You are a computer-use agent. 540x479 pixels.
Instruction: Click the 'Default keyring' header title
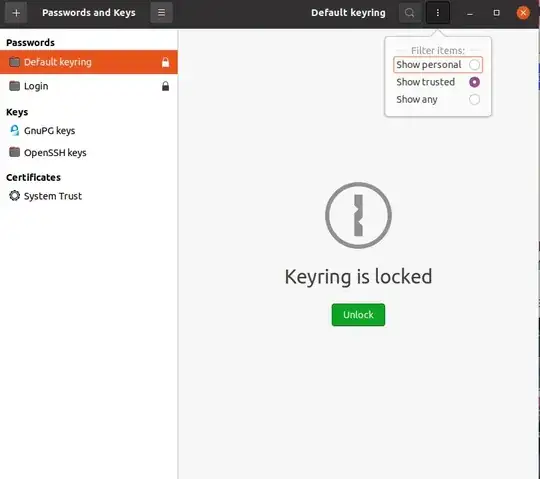348,13
